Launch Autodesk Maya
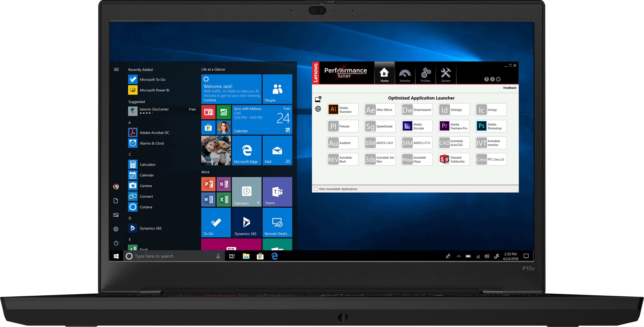Viewport: 644px width, 327px height. (x=417, y=159)
